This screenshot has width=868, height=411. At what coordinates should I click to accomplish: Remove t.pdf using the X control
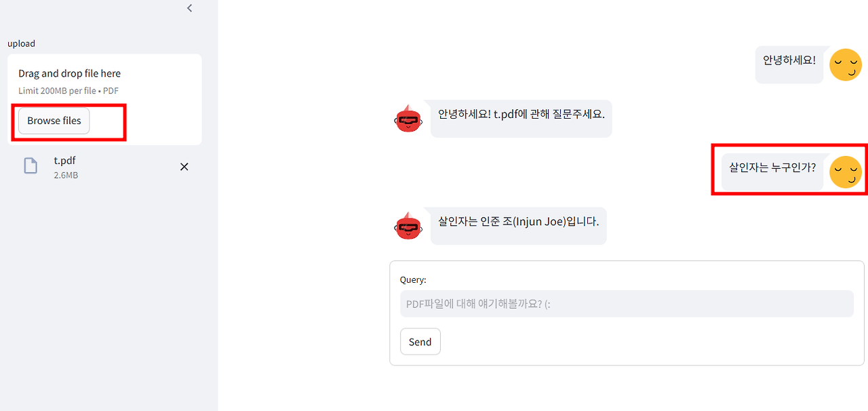pyautogui.click(x=184, y=166)
